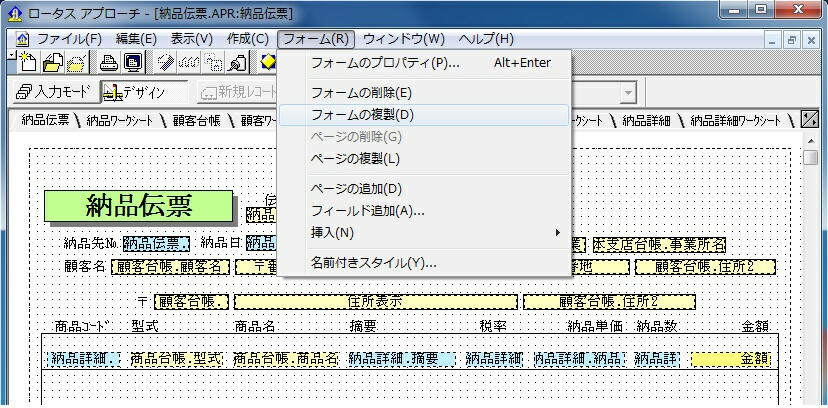This screenshot has height=408, width=828.
Task: Open the 表示(V) menu
Action: [x=192, y=39]
